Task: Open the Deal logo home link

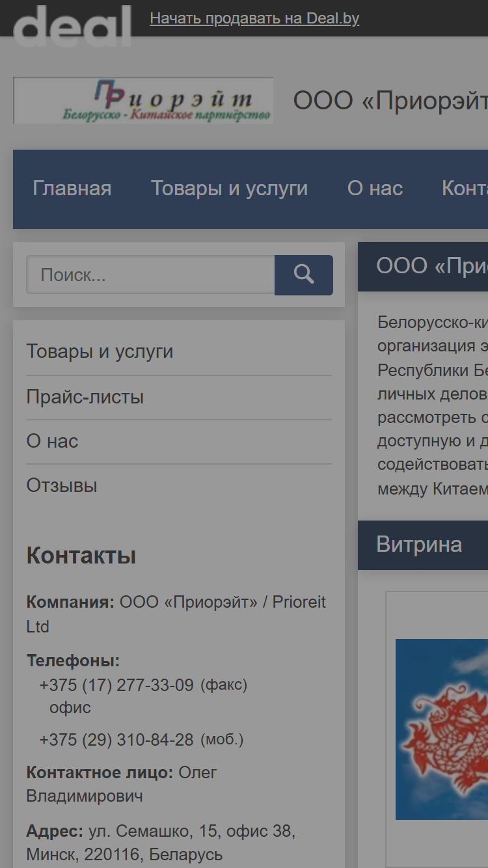Action: (x=72, y=26)
